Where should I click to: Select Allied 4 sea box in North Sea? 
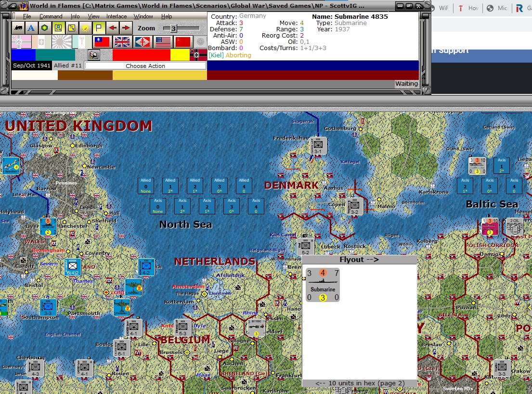[244, 185]
